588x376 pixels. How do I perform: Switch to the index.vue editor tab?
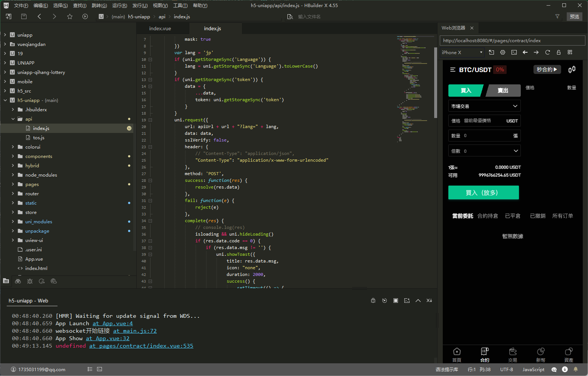tap(160, 28)
